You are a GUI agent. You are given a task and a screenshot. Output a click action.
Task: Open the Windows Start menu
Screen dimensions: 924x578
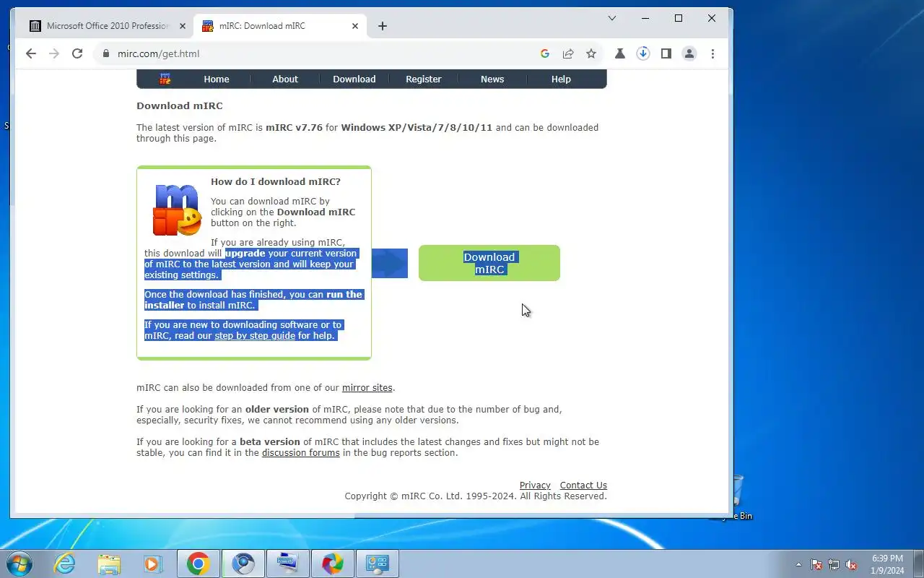[19, 564]
